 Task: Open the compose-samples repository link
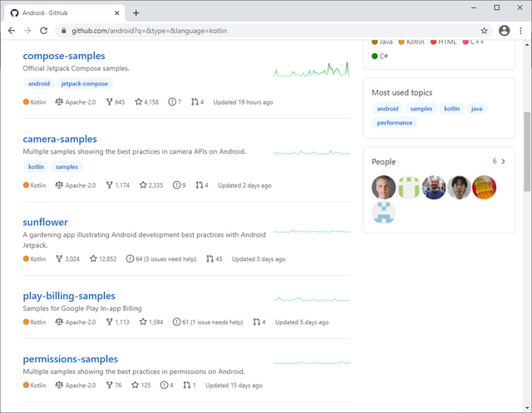click(64, 56)
